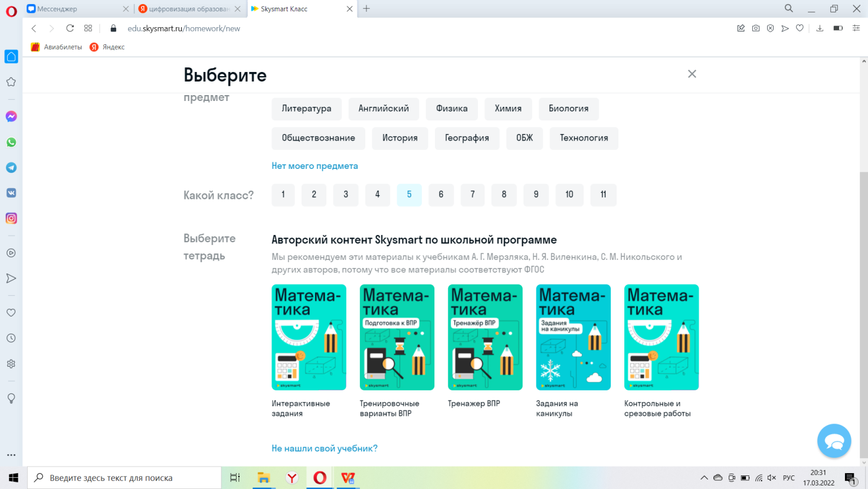Screen dimensions: 868x489
Task: Add page to bookmarks heart icon
Action: pyautogui.click(x=800, y=28)
